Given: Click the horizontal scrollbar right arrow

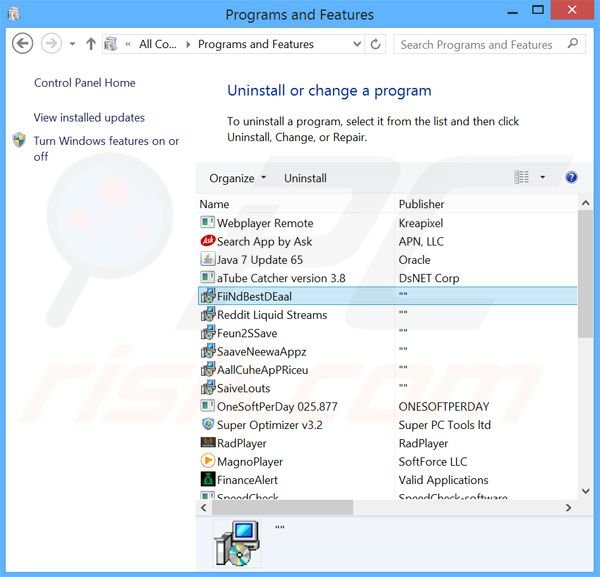Looking at the screenshot, I should 569,507.
